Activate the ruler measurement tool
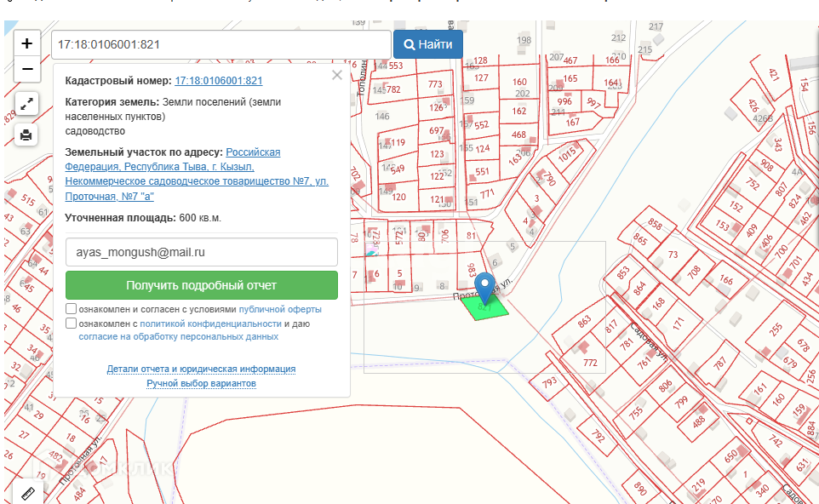The width and height of the screenshot is (819, 504). point(27,493)
